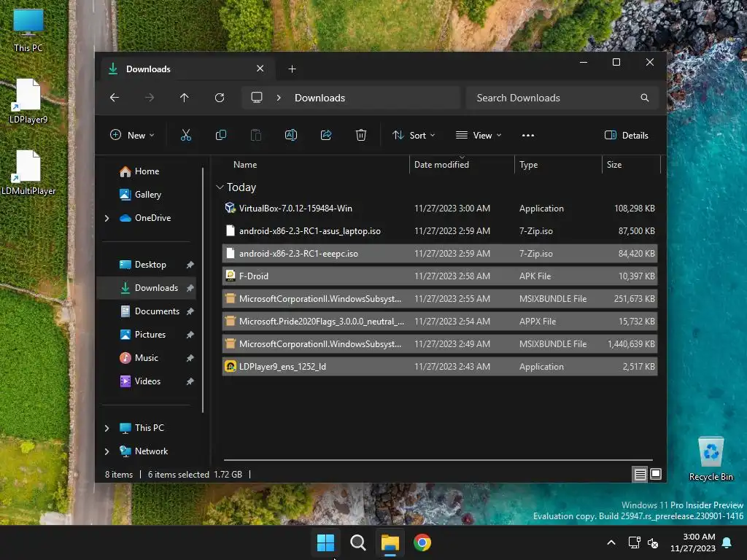Add a new tab with plus button

(x=292, y=69)
